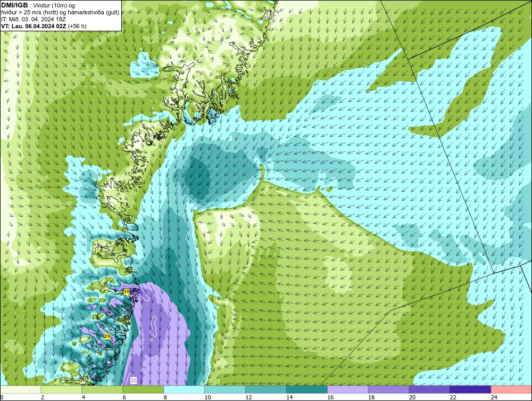The width and height of the screenshot is (532, 401).
Task: Select the 20-22 m/s violet legend swatch
Action: [429, 389]
